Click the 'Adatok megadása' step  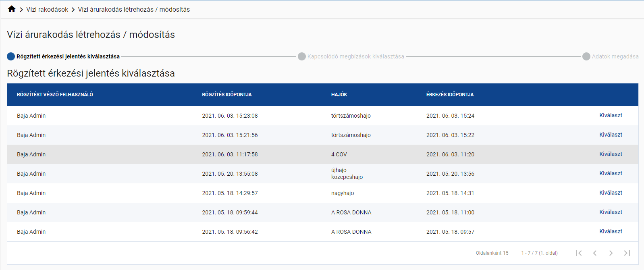615,56
